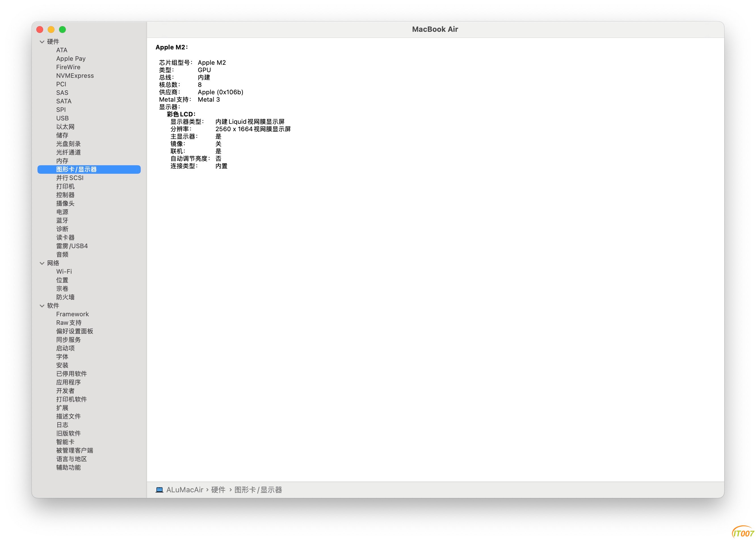The height and width of the screenshot is (540, 756).
Task: Select 已停用软件 entry
Action: pyautogui.click(x=72, y=374)
